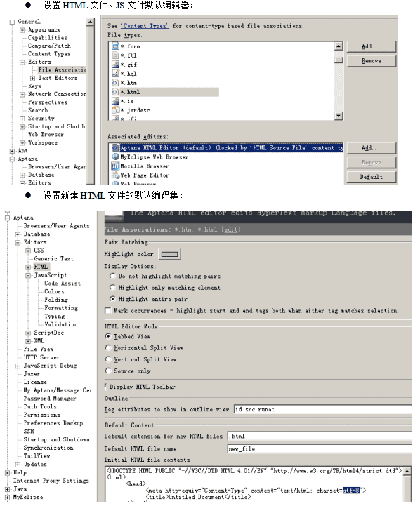Enable the Mark occurrences checkbox
The width and height of the screenshot is (420, 506).
tap(108, 310)
